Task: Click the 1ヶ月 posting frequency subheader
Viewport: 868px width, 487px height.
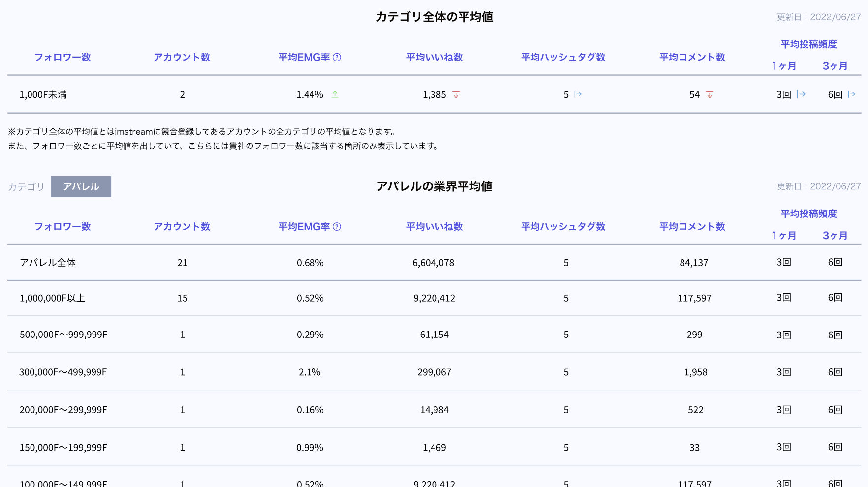Action: coord(784,65)
